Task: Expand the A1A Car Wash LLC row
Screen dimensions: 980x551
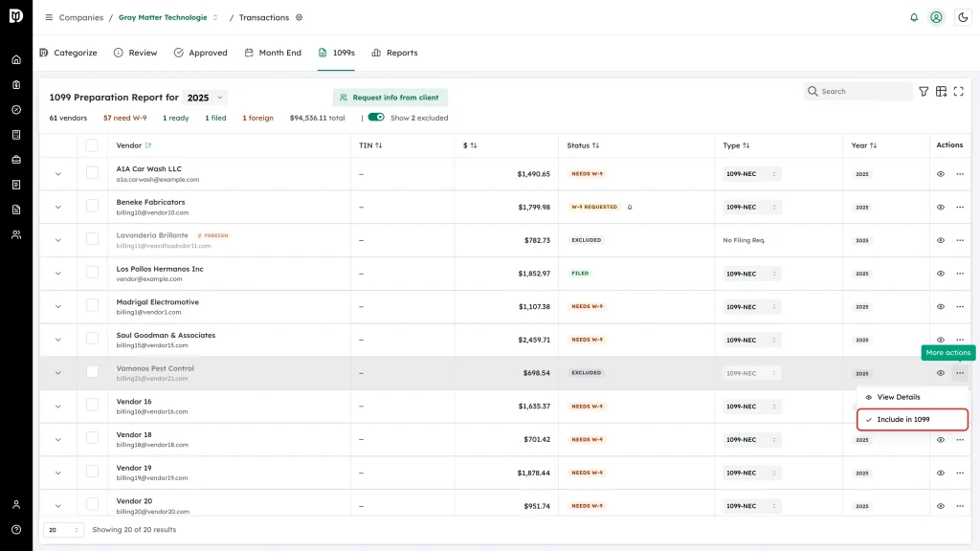Action: (58, 174)
